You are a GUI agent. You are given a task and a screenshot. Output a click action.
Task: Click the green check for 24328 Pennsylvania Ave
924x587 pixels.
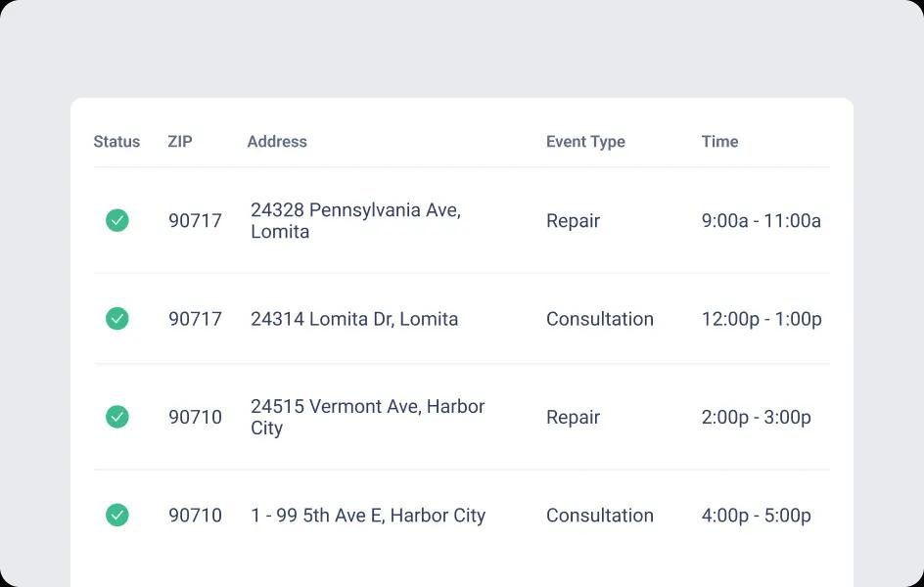117,220
